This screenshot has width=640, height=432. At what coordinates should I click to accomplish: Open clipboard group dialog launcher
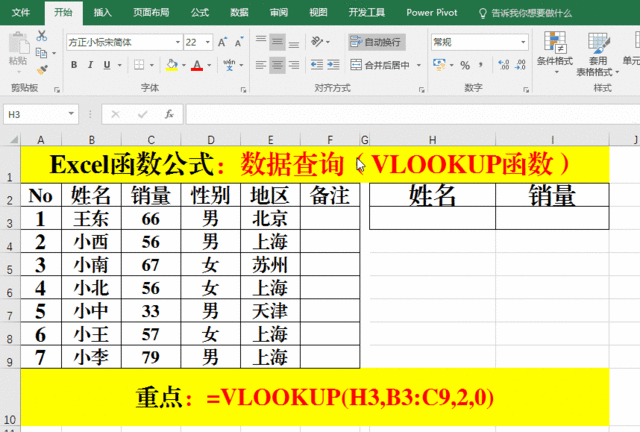point(57,89)
